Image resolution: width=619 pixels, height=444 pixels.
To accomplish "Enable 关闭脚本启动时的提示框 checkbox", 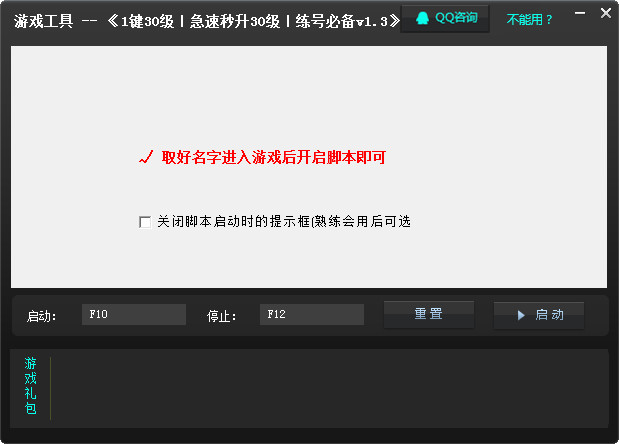I will pos(145,222).
